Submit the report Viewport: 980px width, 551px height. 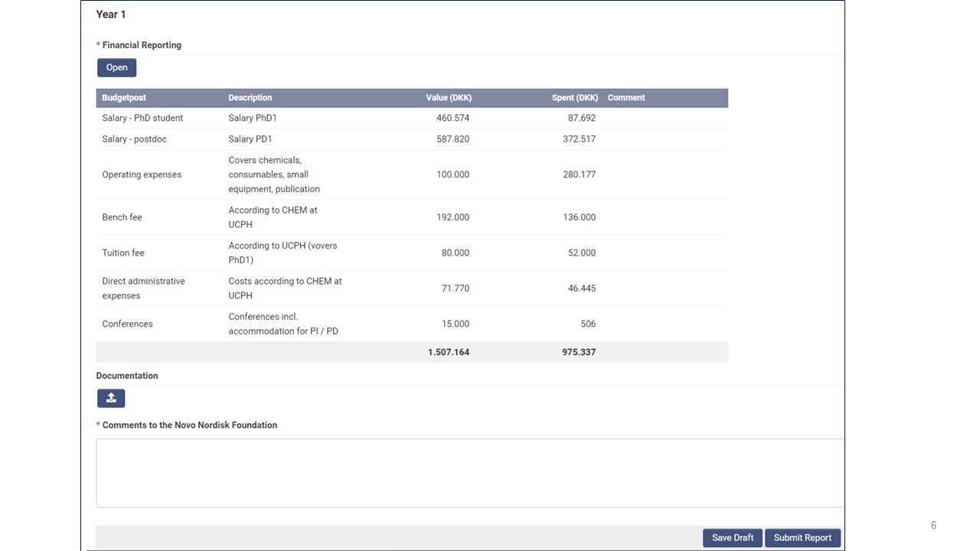coord(802,538)
